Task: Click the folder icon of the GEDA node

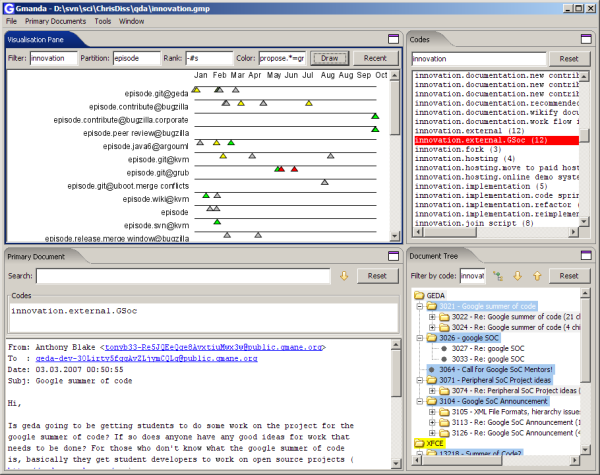Action: coord(420,295)
